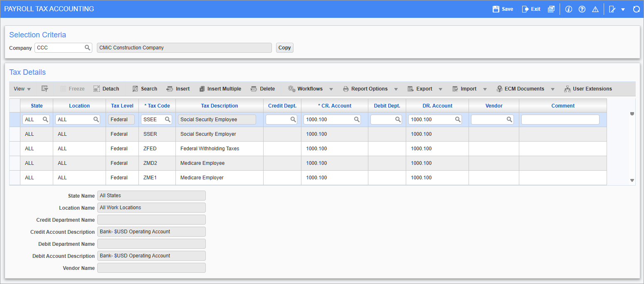Detach the Tax Details table
Viewport: 644px width, 284px height.
(106, 89)
